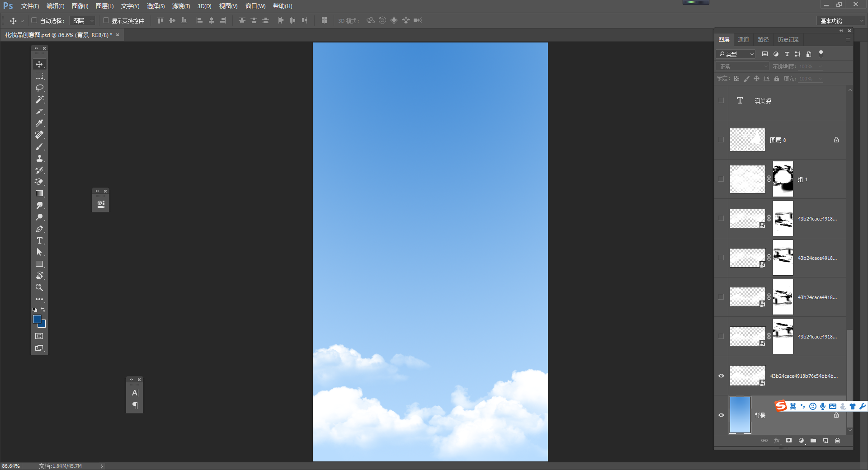Select the Pen tool
Image resolution: width=868 pixels, height=470 pixels.
[39, 229]
